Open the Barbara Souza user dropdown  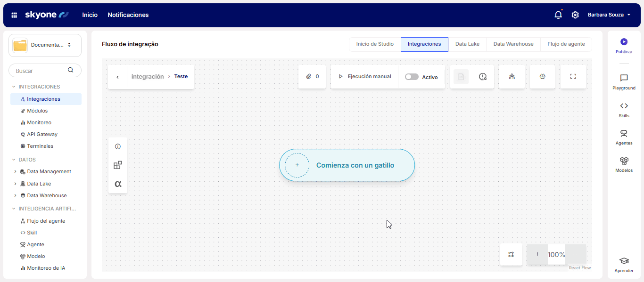pos(609,15)
